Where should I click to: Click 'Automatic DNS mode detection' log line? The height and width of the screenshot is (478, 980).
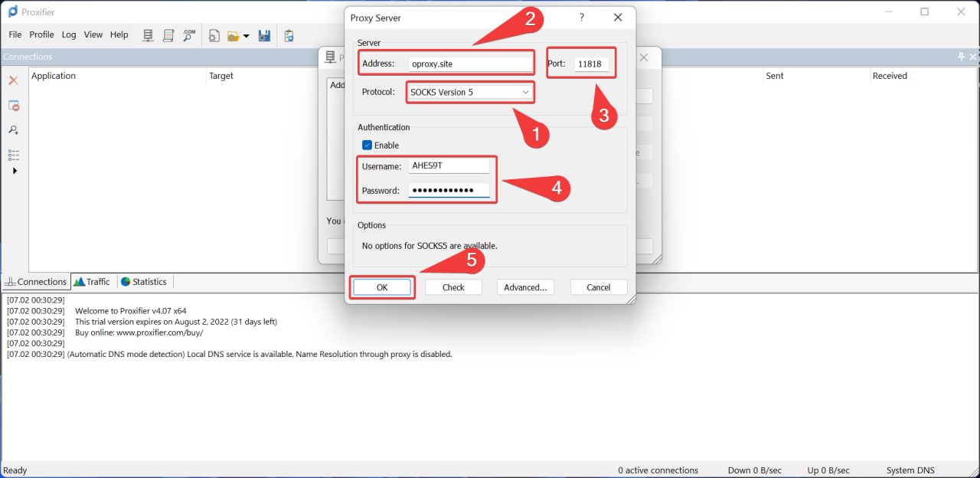tap(260, 354)
